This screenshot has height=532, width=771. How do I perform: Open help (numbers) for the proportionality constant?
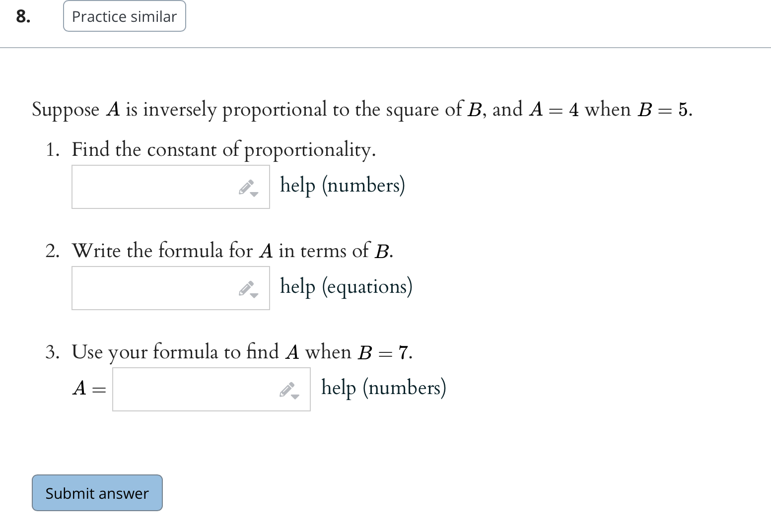342,186
